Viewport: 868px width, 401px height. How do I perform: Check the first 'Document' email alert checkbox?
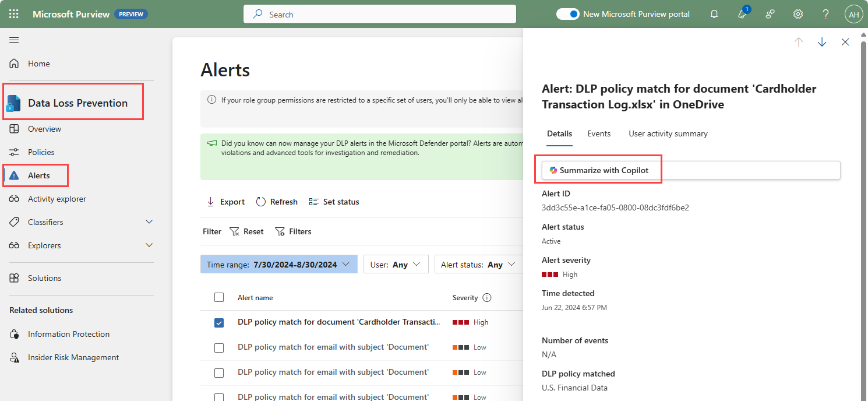coord(219,347)
